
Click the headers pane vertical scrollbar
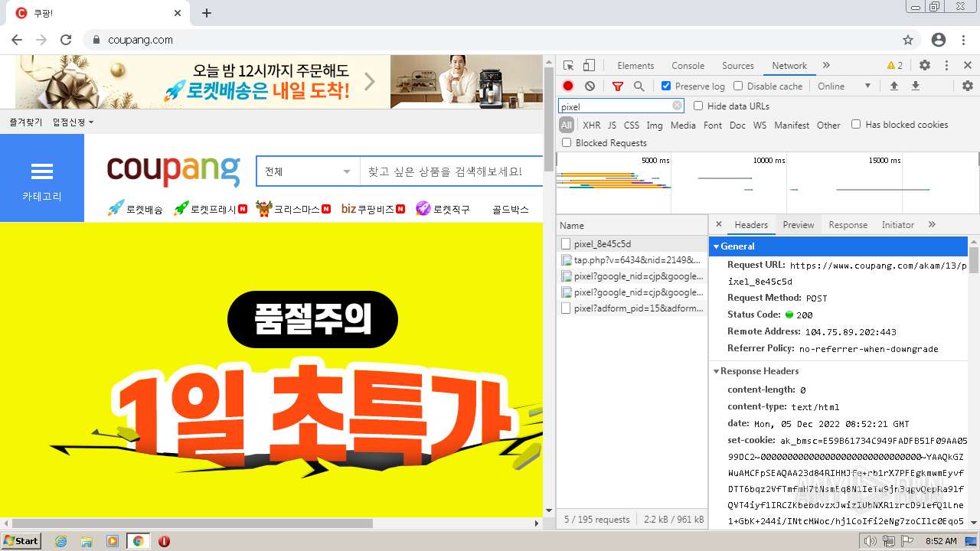pyautogui.click(x=974, y=260)
